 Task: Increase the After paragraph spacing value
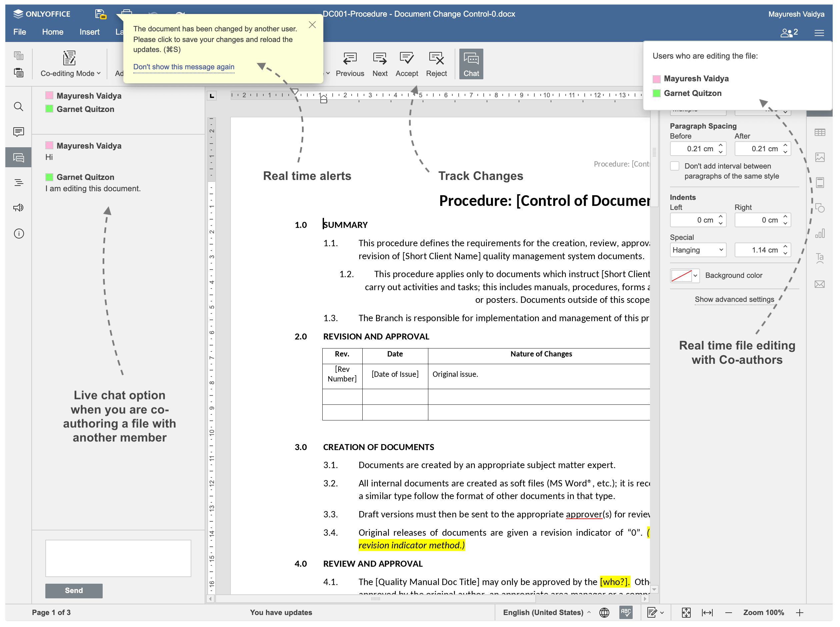[x=785, y=145]
